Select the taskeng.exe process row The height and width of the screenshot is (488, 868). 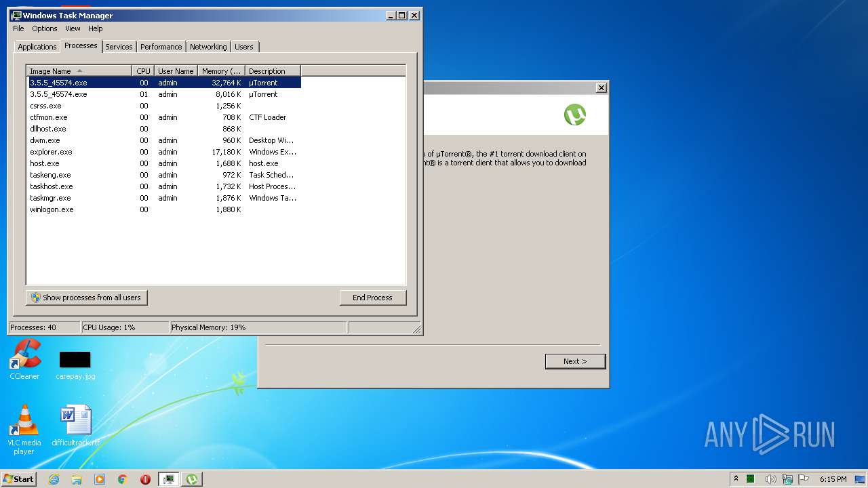coord(164,175)
